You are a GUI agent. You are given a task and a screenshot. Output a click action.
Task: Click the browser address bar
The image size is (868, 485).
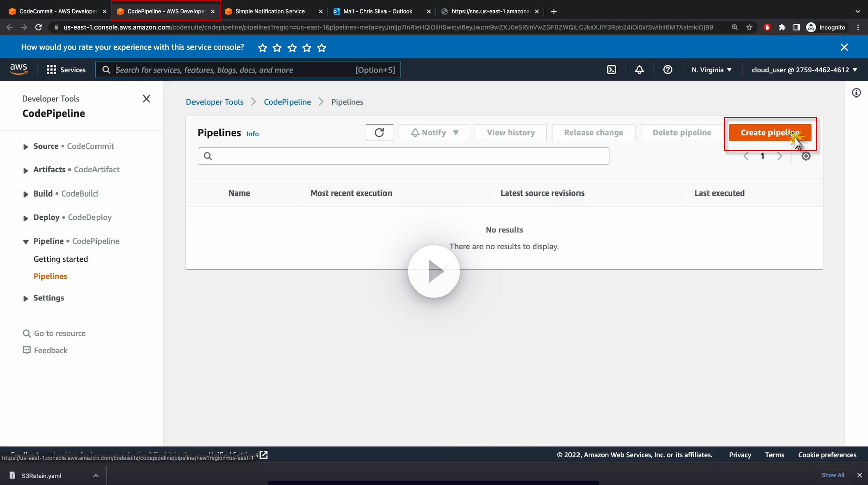[388, 27]
